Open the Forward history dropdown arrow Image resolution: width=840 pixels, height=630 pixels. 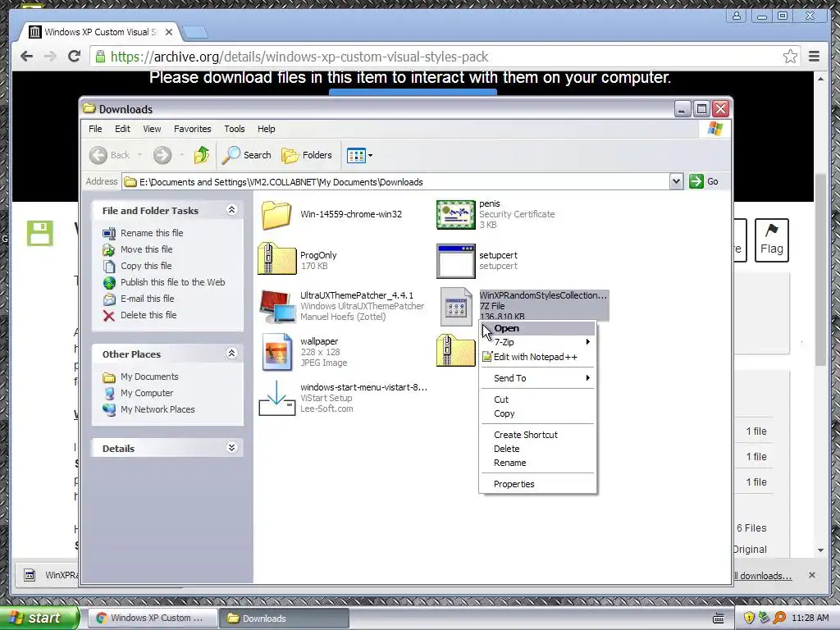[x=181, y=155]
